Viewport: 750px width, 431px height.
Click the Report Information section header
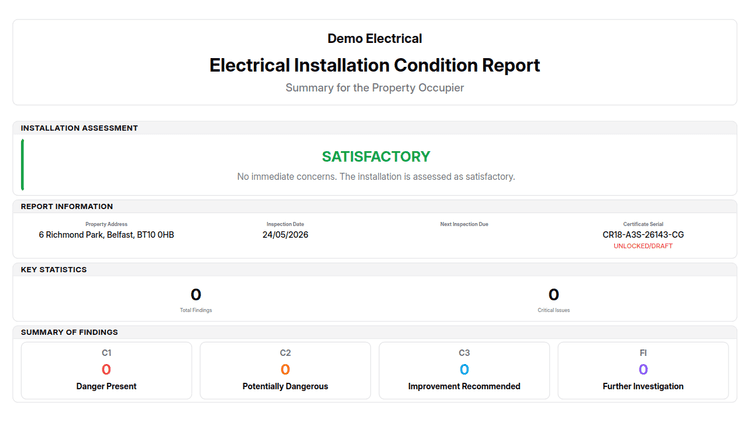point(66,207)
